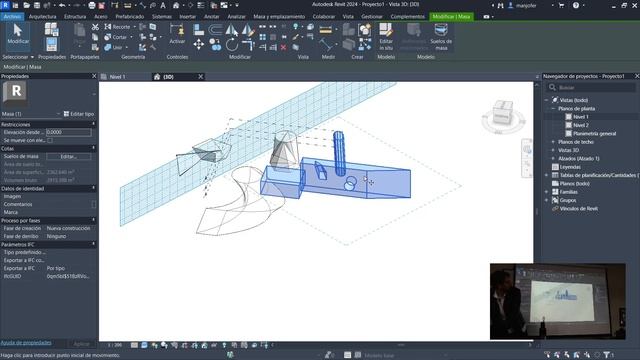Collapse the Vistas (todo) tree node
This screenshot has height=360, width=640.
coord(546,100)
